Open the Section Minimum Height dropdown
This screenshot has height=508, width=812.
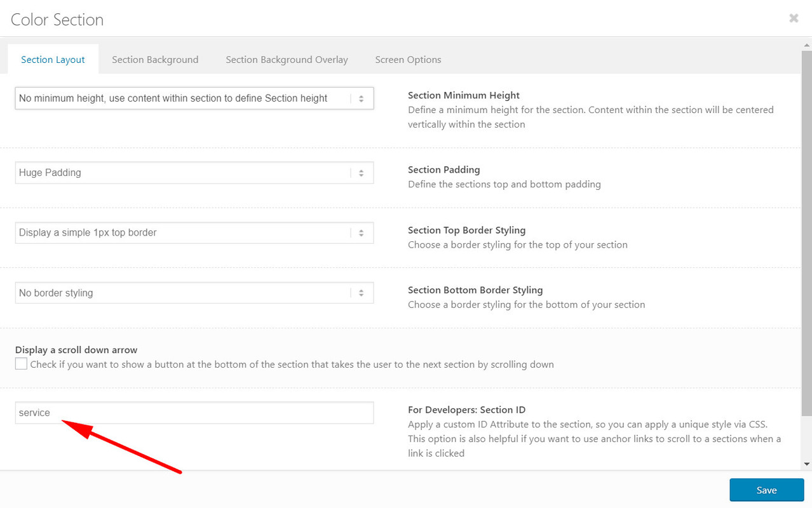coord(194,98)
